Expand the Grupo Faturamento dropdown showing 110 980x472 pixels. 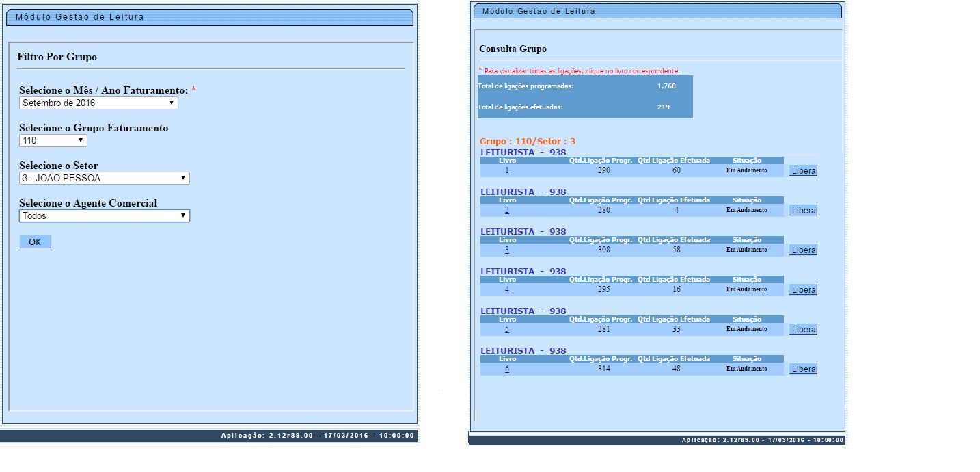(x=53, y=141)
